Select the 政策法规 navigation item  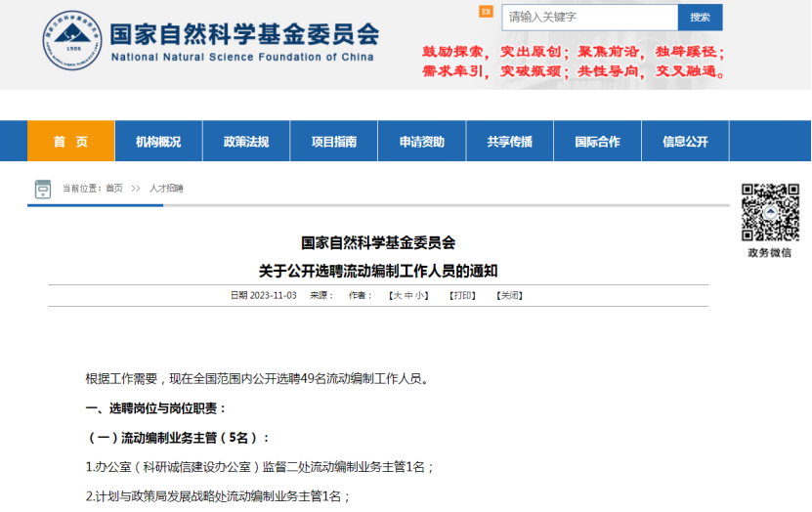pyautogui.click(x=246, y=142)
